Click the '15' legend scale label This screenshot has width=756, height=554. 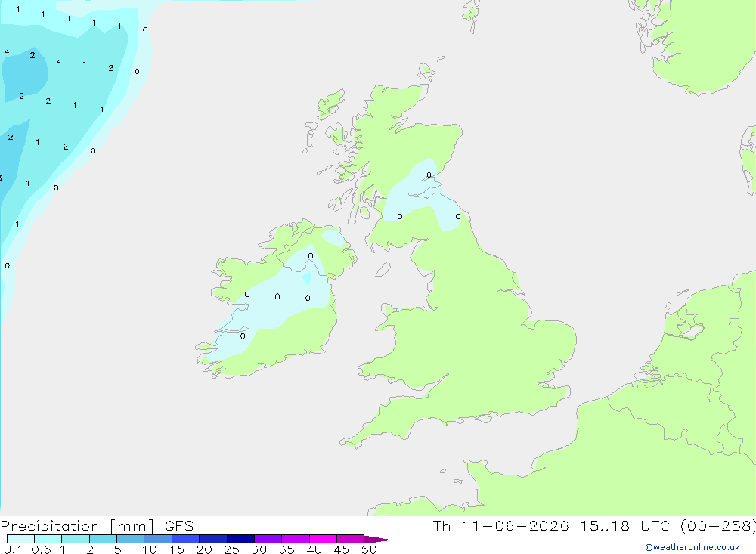click(177, 549)
